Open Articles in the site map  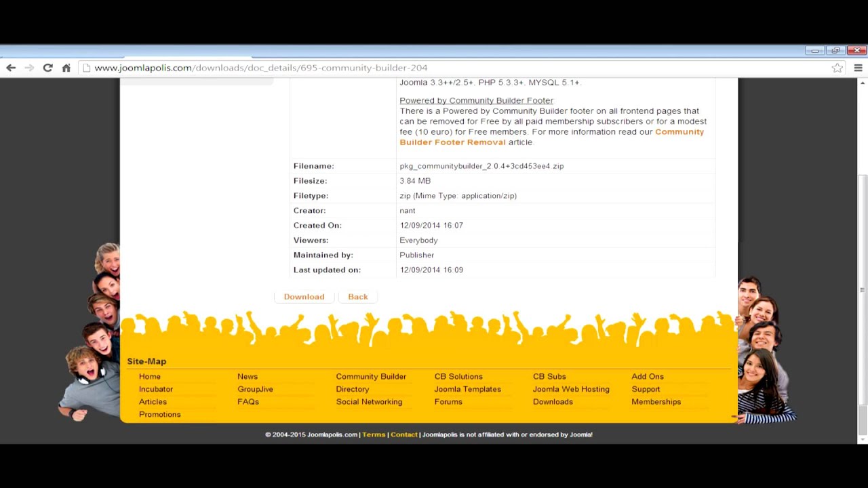[x=153, y=402]
